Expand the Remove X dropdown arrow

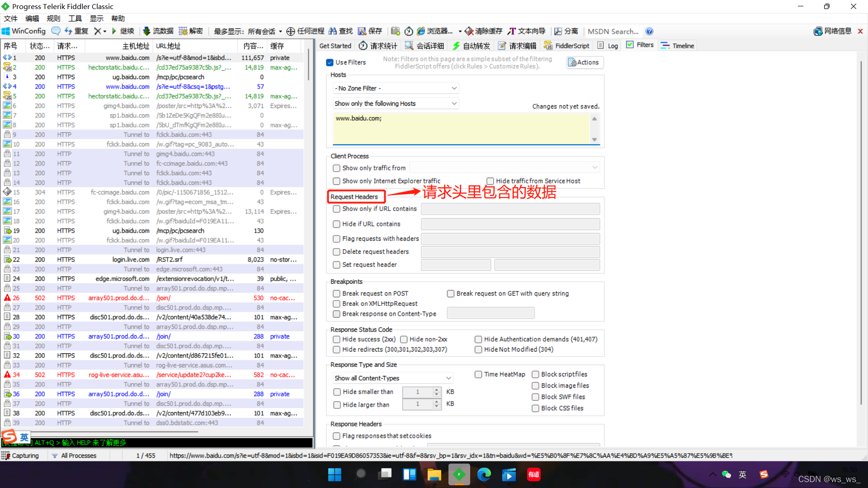[105, 32]
